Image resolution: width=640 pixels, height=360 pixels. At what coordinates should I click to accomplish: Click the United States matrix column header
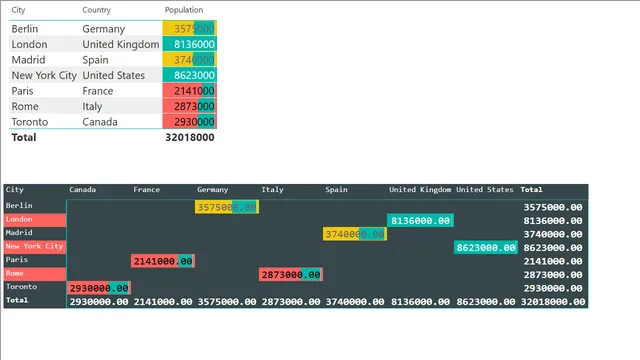(x=484, y=190)
